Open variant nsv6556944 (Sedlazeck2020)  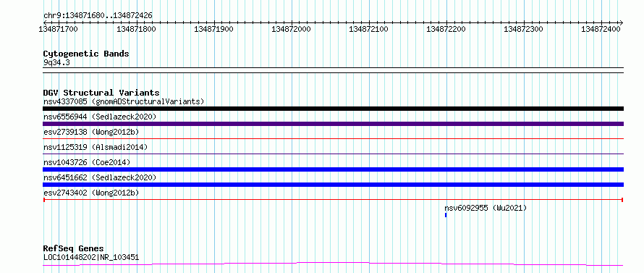(100, 117)
